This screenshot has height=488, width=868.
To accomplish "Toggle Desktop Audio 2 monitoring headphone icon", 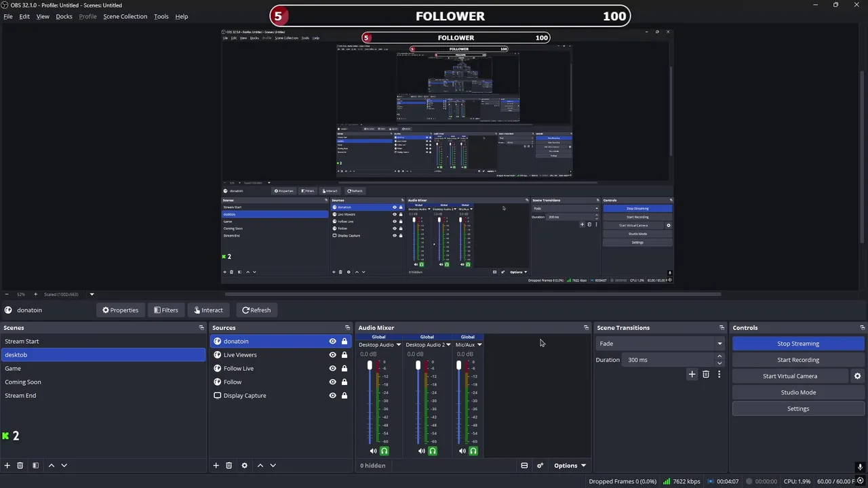I will (x=433, y=451).
